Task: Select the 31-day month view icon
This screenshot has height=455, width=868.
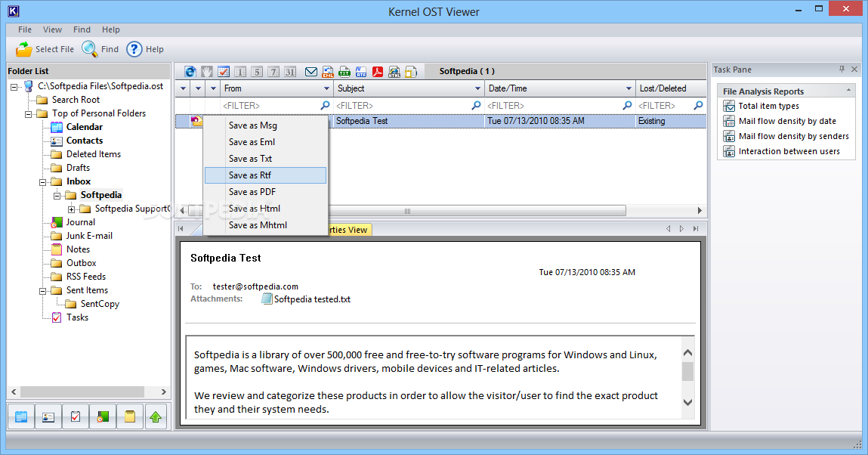Action: 290,71
